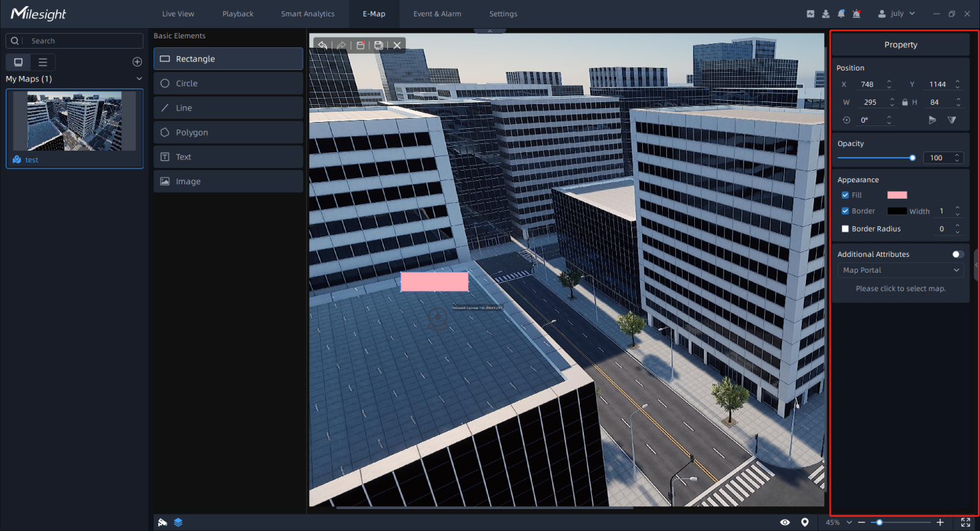
Task: Uncheck the Fill checkbox
Action: pyautogui.click(x=844, y=195)
